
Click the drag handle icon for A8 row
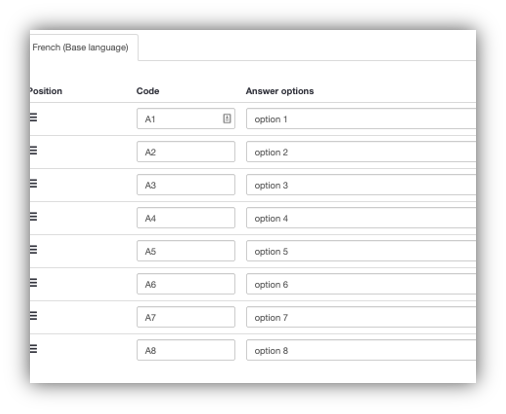pos(33,349)
